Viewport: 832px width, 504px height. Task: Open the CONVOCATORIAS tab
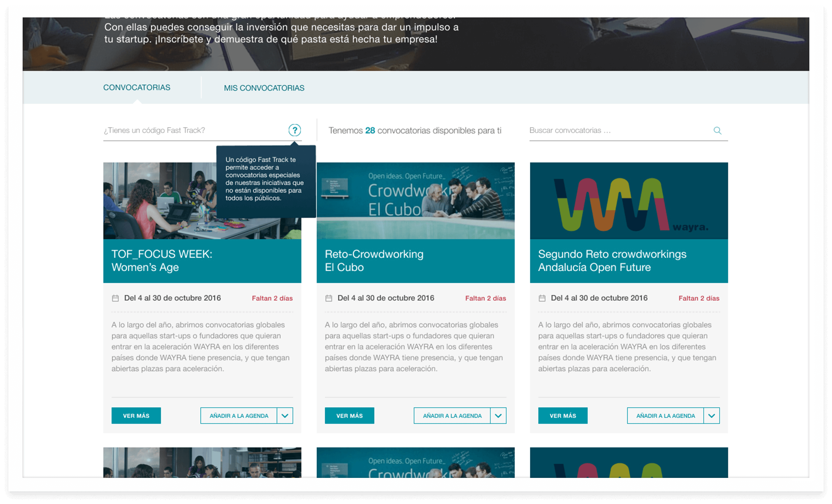pyautogui.click(x=137, y=87)
